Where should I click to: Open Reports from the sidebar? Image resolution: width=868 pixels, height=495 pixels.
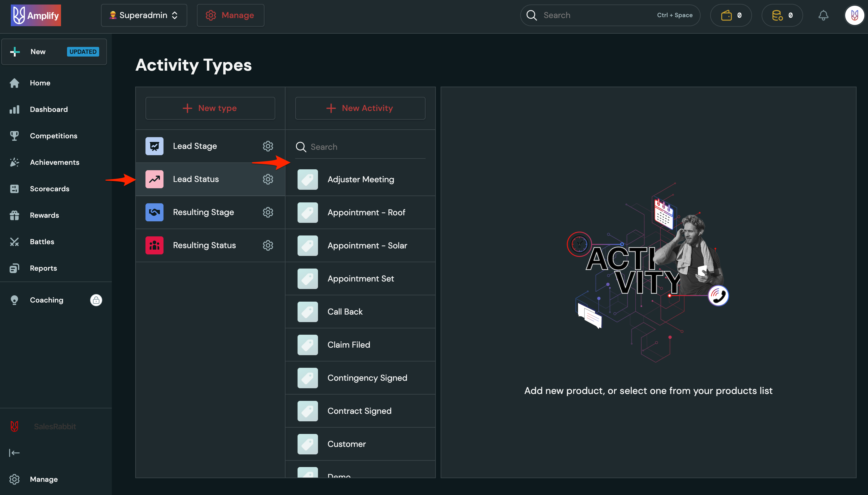[x=44, y=268]
